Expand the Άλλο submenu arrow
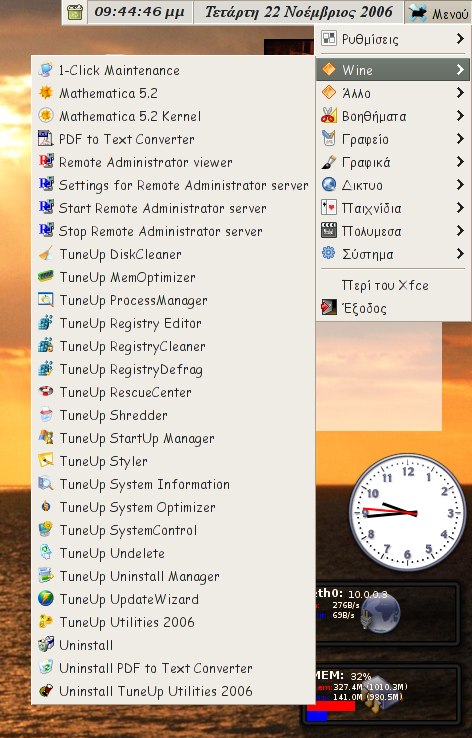The image size is (472, 738). [460, 93]
